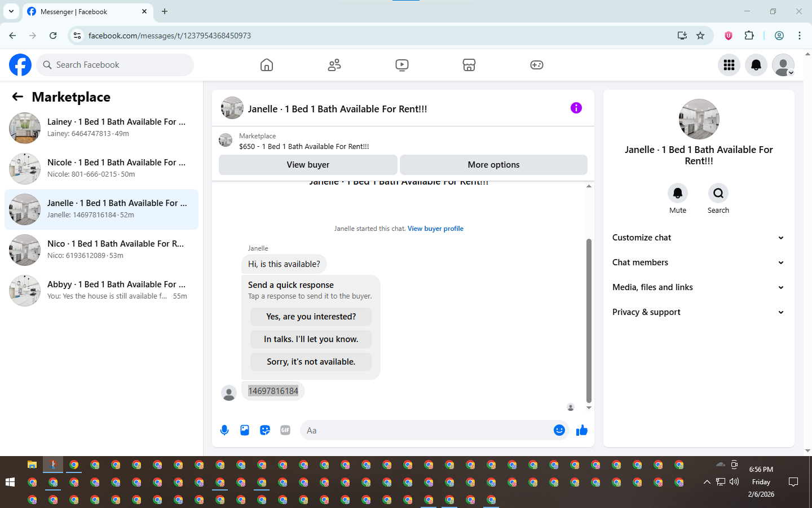Click the site information icon in address bar
This screenshot has width=812, height=508.
[x=77, y=36]
